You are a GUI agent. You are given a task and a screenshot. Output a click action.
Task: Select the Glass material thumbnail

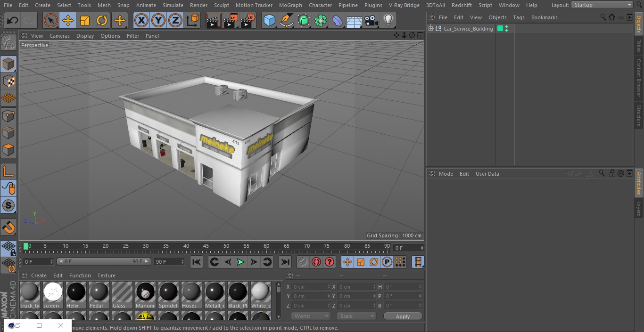122,295
